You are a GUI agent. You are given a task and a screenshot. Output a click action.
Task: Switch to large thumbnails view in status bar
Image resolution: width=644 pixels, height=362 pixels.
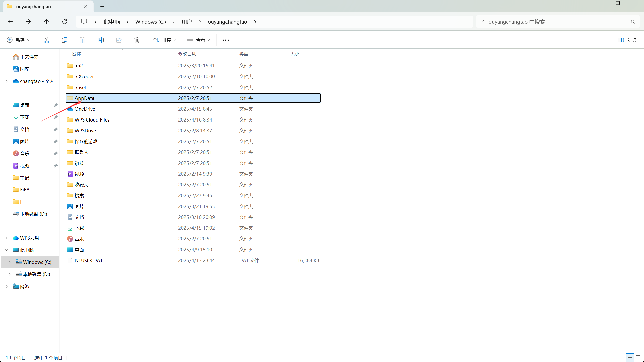[638, 357]
